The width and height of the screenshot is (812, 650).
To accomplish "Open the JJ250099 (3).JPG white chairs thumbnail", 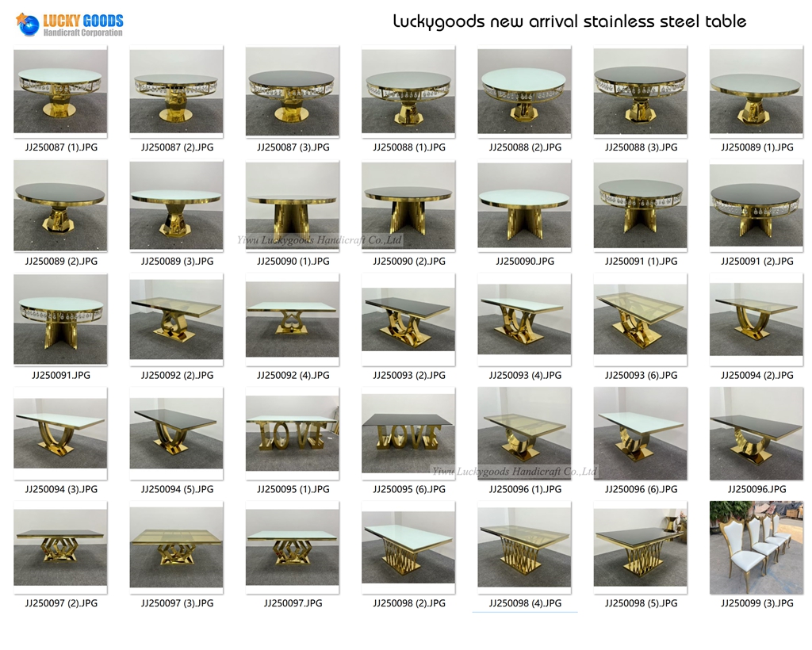I will coord(756,549).
